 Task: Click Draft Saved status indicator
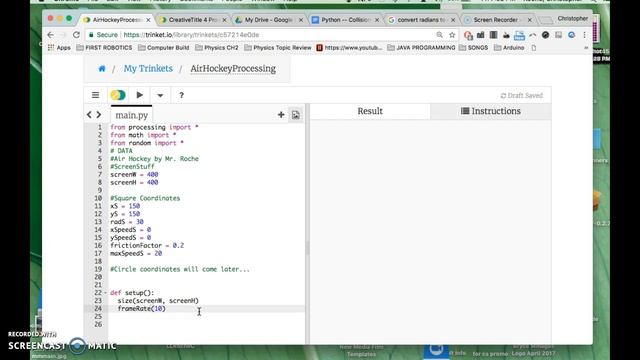click(x=522, y=96)
